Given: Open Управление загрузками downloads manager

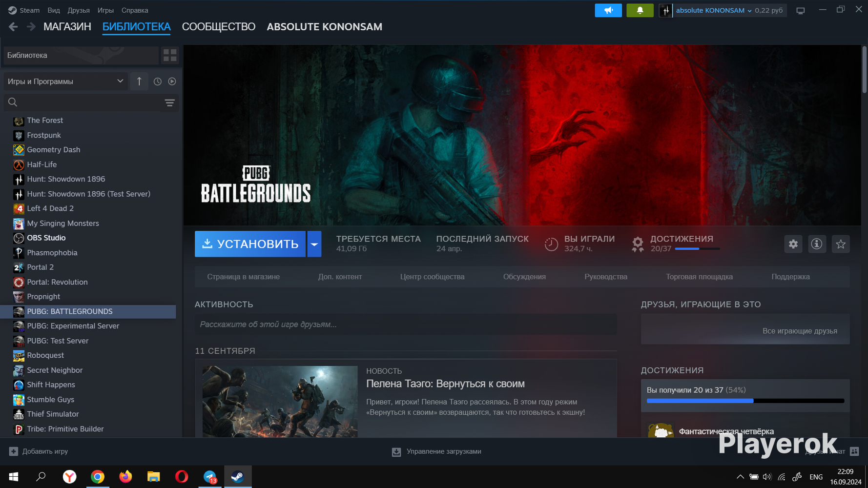Looking at the screenshot, I should coord(437,451).
